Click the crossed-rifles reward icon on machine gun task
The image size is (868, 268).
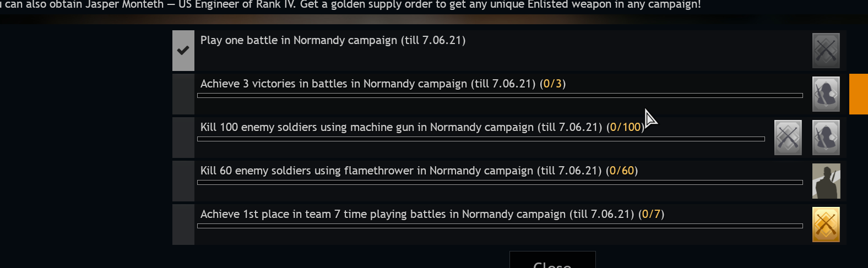coord(788,138)
